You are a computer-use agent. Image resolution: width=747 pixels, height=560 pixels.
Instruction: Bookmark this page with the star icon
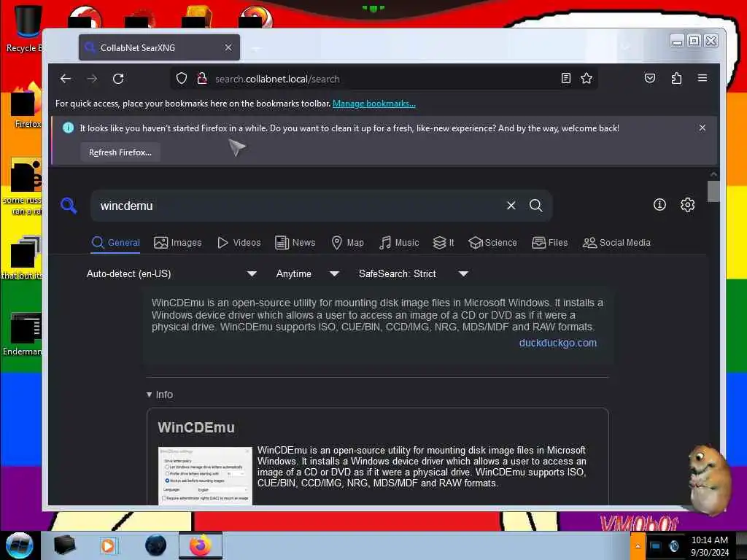point(587,79)
